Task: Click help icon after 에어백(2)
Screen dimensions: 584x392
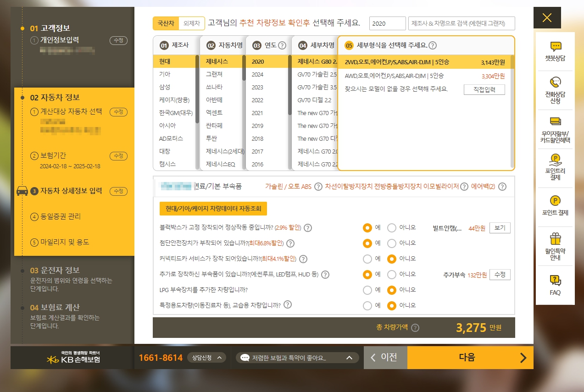Action: pos(502,187)
